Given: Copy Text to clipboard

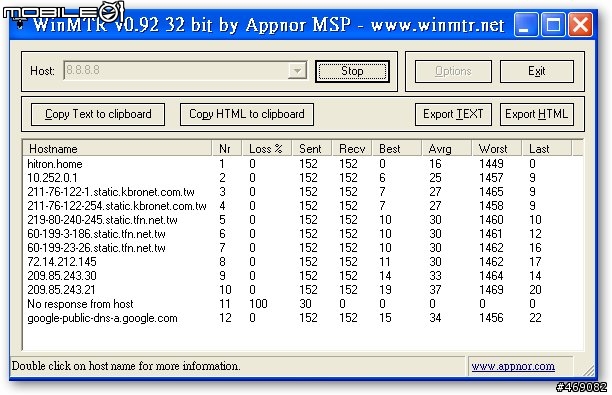Looking at the screenshot, I should coord(98,114).
